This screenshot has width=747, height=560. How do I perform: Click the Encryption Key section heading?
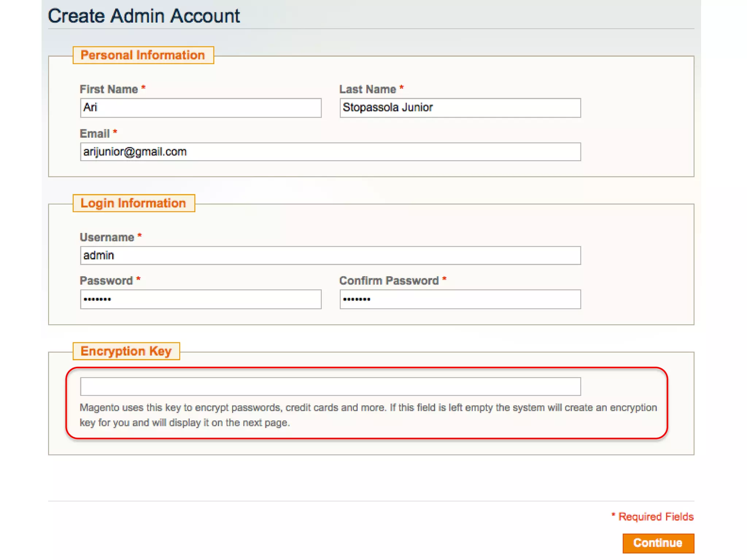126,351
